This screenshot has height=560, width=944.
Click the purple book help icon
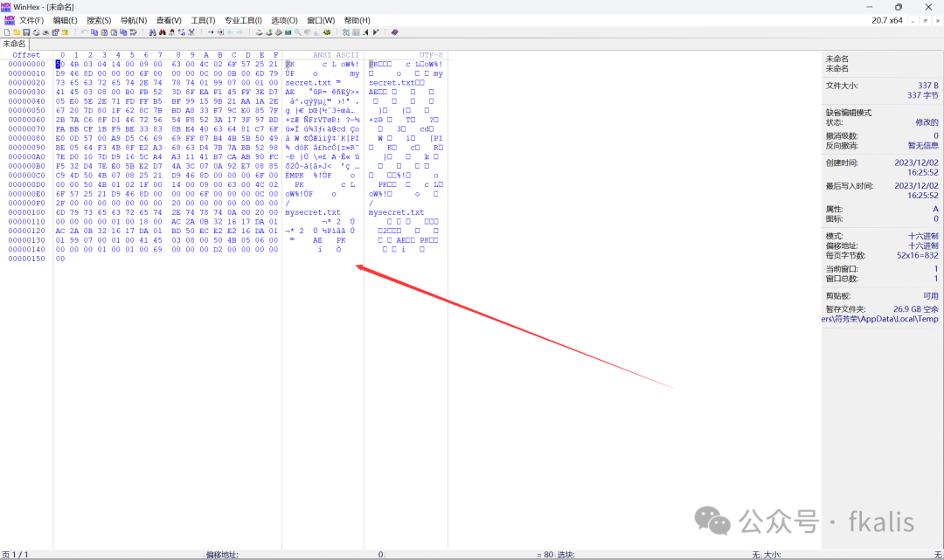point(394,32)
